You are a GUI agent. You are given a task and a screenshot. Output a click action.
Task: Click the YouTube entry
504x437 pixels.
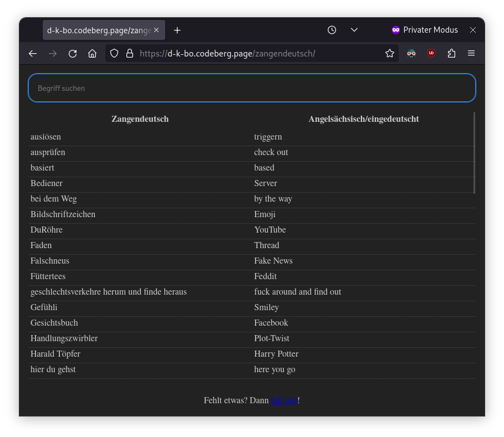(x=270, y=230)
